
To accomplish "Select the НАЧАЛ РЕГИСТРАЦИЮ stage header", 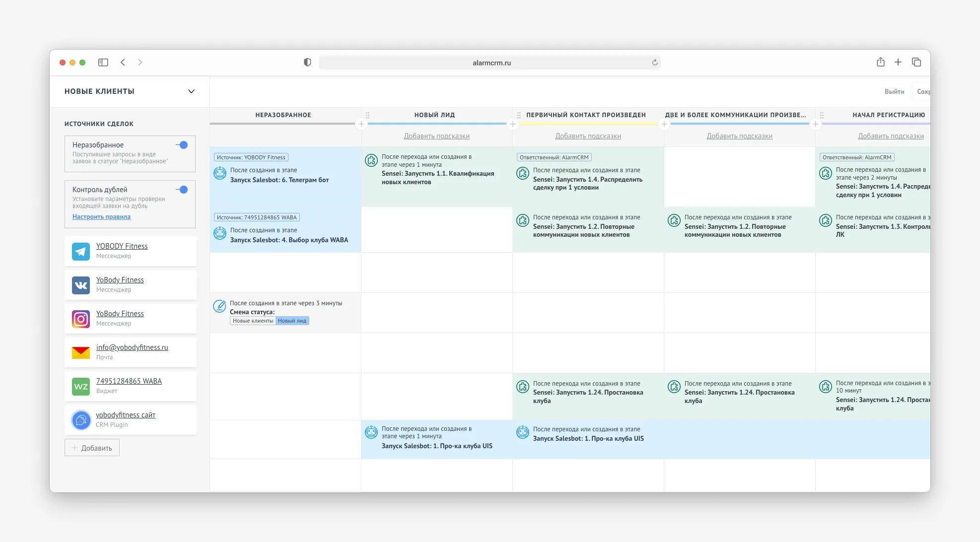I will pos(888,115).
